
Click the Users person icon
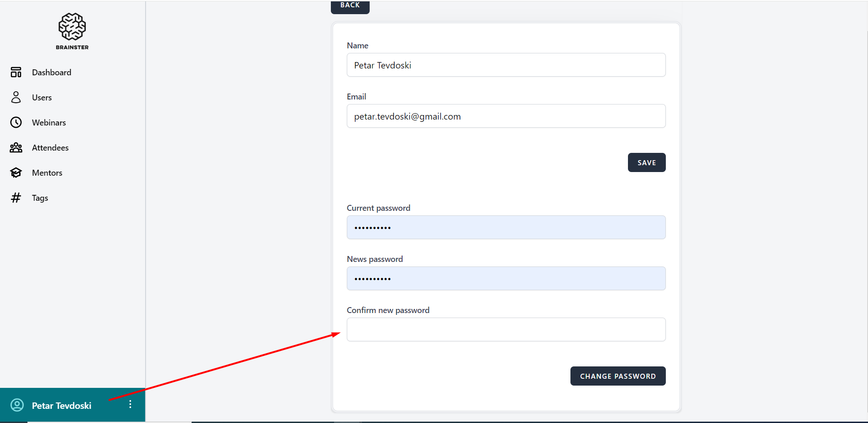pos(16,97)
